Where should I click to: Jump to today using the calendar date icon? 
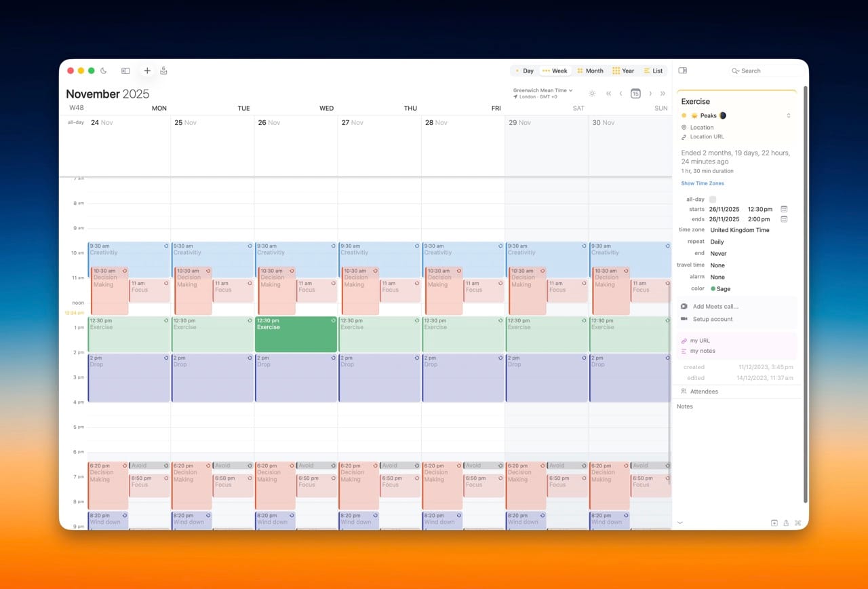pyautogui.click(x=635, y=94)
